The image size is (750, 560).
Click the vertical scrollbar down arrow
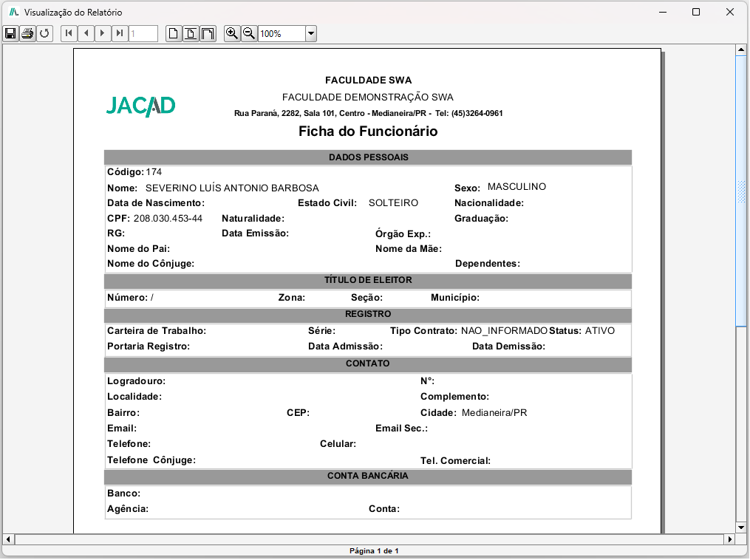741,528
